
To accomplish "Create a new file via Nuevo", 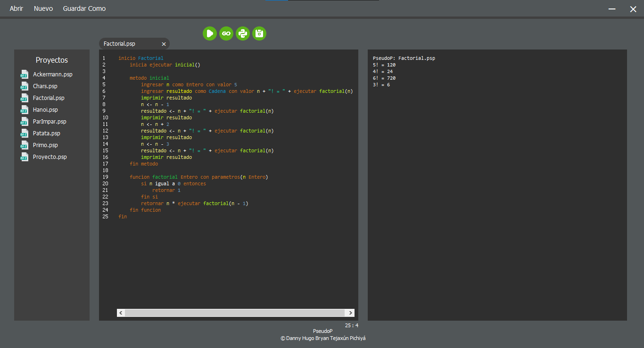I will (43, 8).
